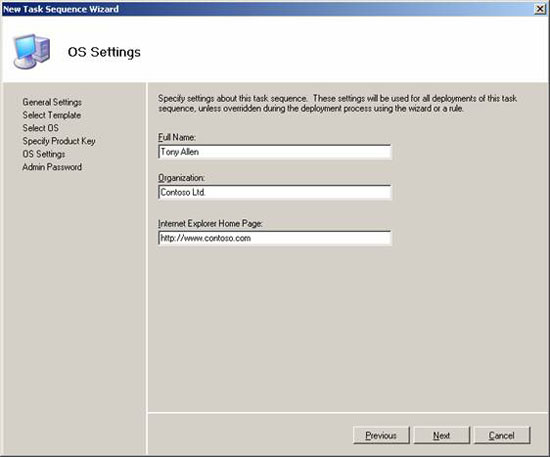Click the Full Name field containing Tony Allen

[275, 152]
